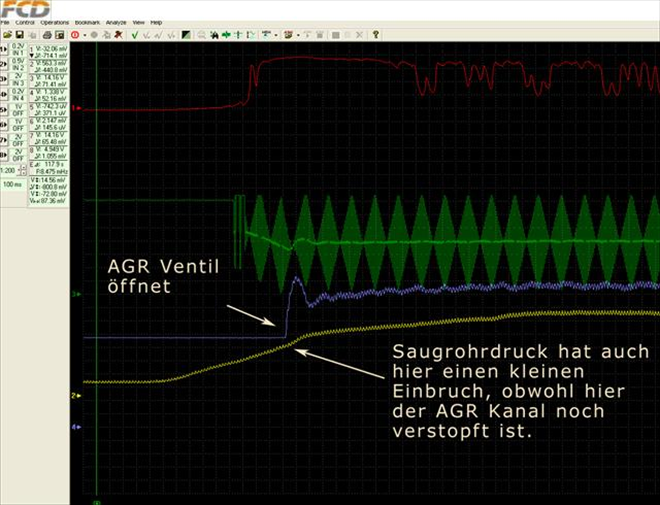
Task: Toggle channel 8 button on the left panel
Action: (4, 155)
